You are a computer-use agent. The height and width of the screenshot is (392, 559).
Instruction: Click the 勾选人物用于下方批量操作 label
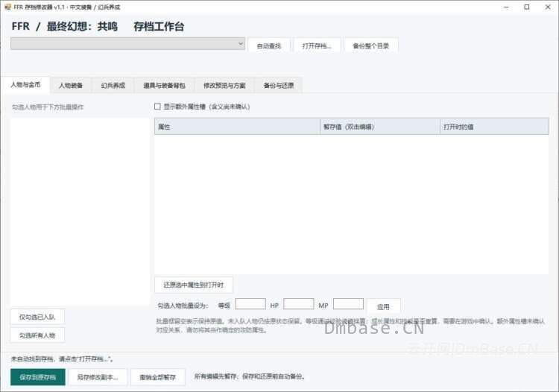click(48, 107)
